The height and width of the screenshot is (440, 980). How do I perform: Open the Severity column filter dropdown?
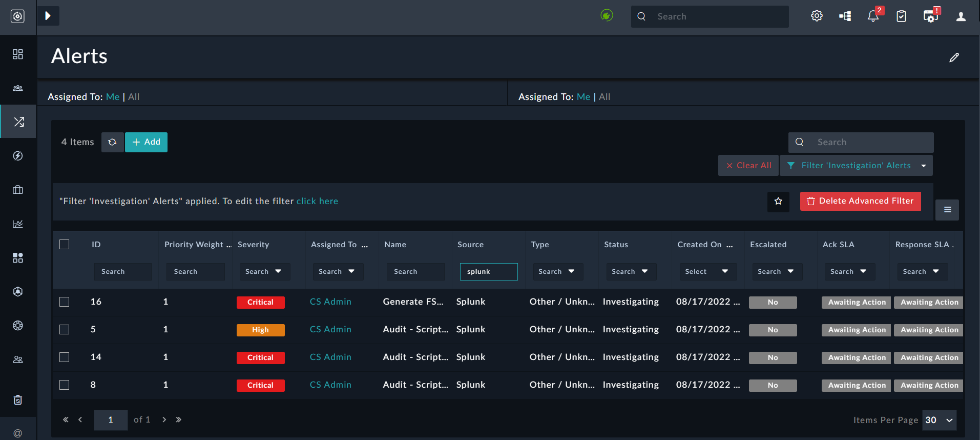(x=264, y=271)
